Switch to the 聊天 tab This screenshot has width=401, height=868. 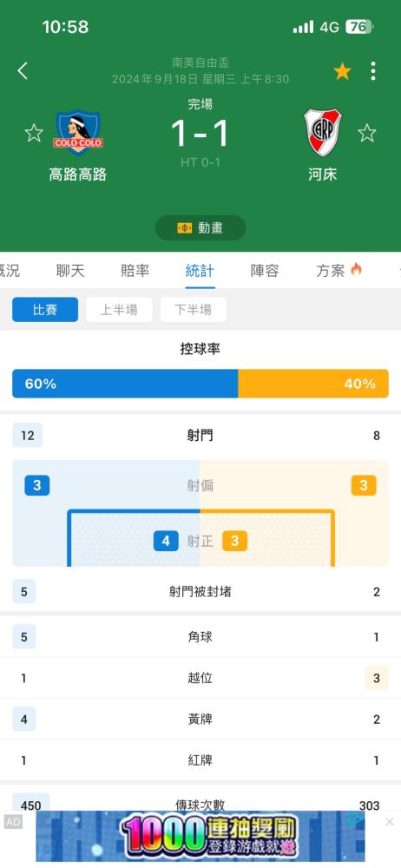pos(70,271)
